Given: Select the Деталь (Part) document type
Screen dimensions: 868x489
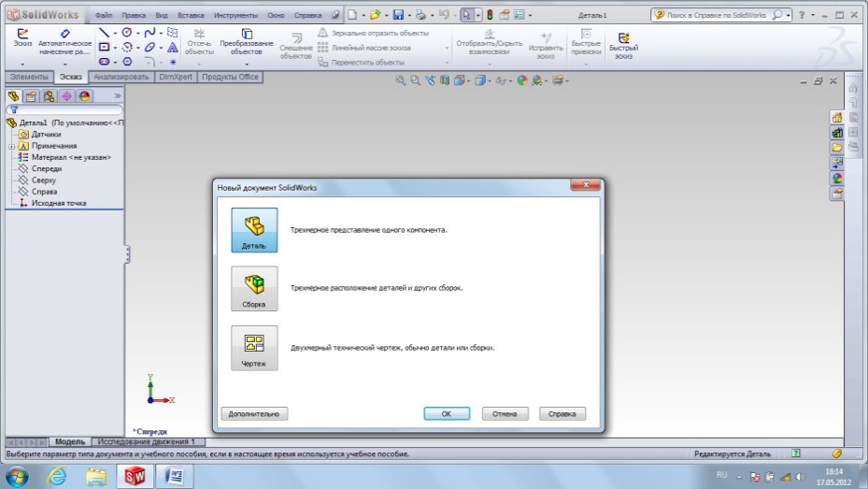Looking at the screenshot, I should point(254,230).
